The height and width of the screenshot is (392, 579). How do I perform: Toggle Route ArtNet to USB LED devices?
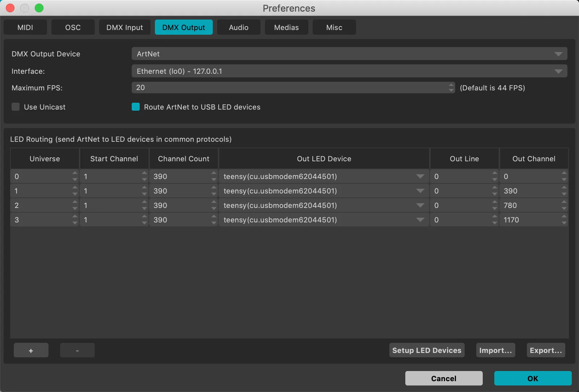[136, 107]
